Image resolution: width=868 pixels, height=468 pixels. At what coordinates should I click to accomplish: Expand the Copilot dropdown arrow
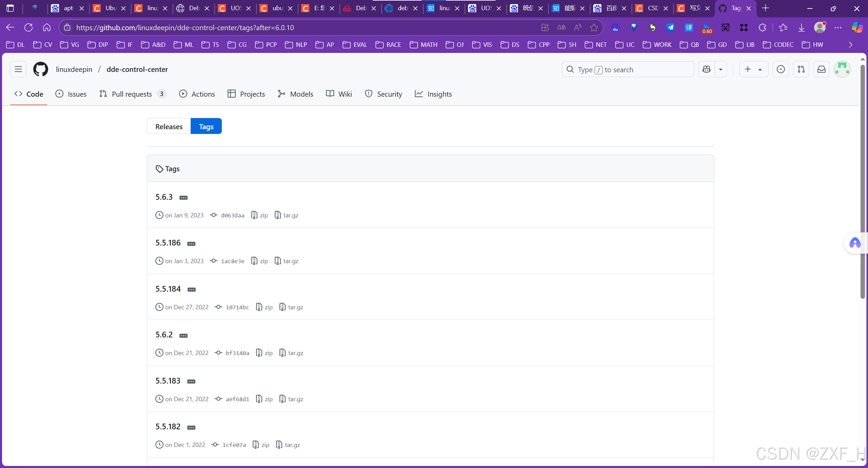[721, 69]
